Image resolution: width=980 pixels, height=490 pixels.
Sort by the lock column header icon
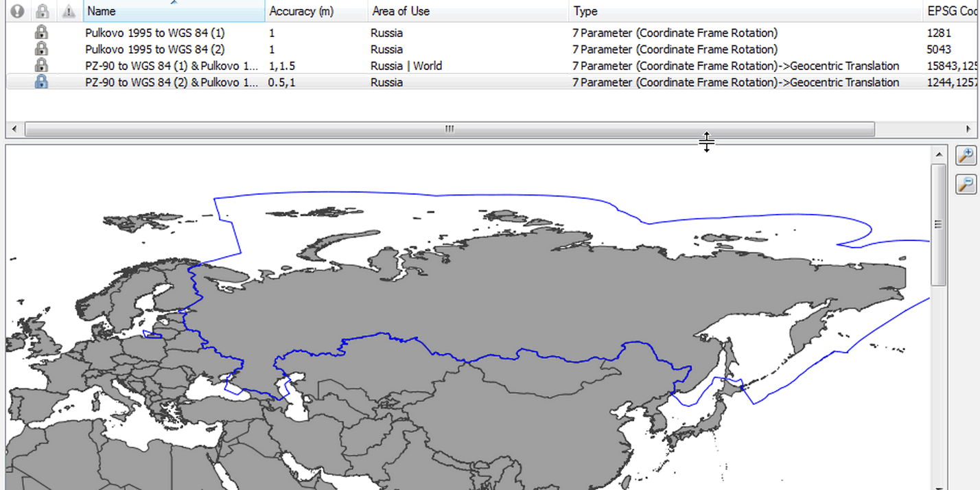[x=43, y=11]
